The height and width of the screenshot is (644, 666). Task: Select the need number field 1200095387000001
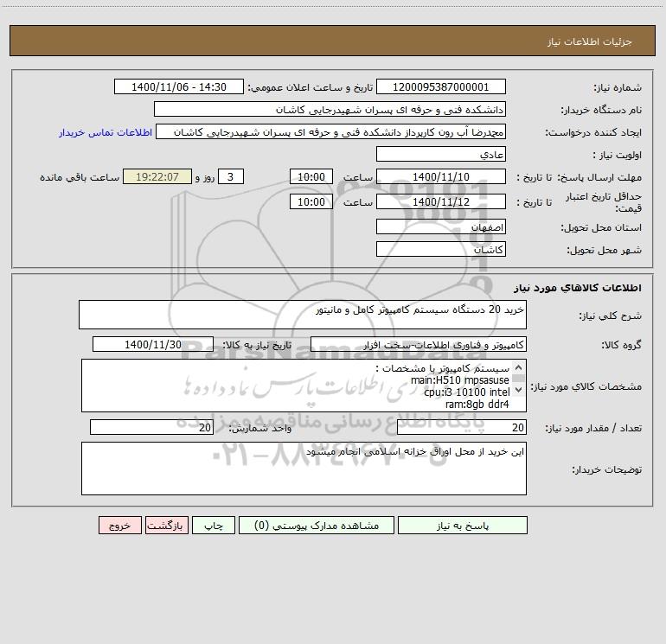[441, 86]
